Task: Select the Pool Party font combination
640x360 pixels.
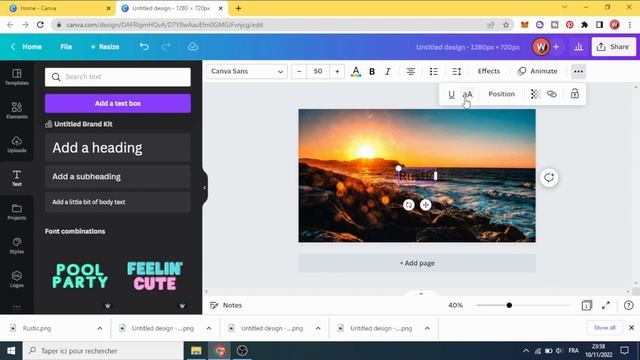Action: pyautogui.click(x=80, y=276)
